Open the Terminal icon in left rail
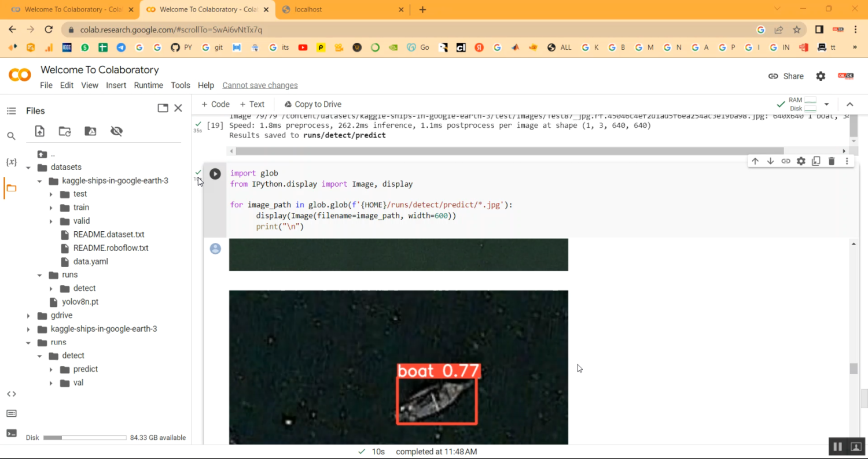This screenshot has height=459, width=868. tap(11, 433)
